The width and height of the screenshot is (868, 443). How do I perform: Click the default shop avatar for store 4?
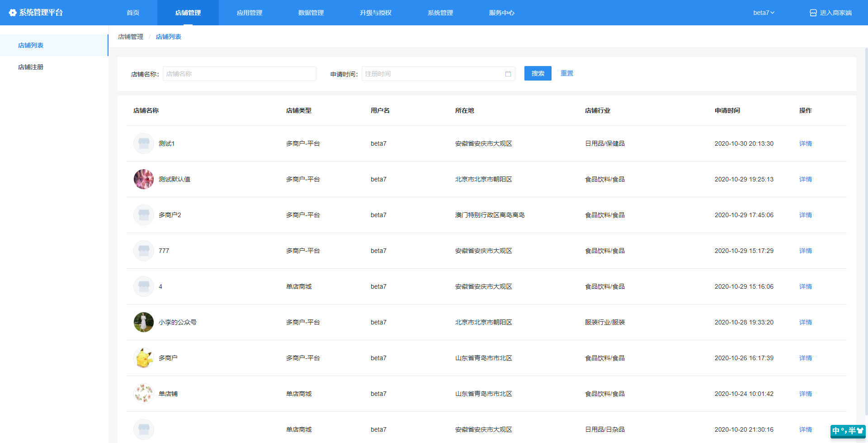144,286
